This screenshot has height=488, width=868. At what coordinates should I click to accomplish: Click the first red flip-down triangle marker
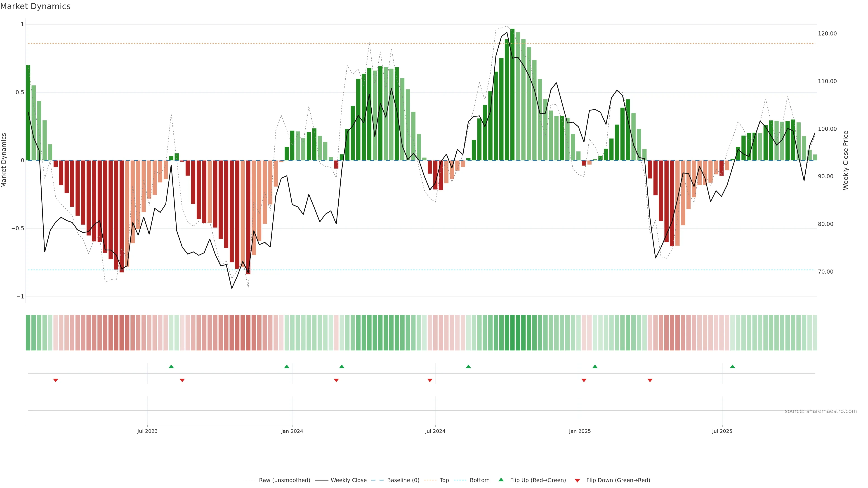[56, 380]
